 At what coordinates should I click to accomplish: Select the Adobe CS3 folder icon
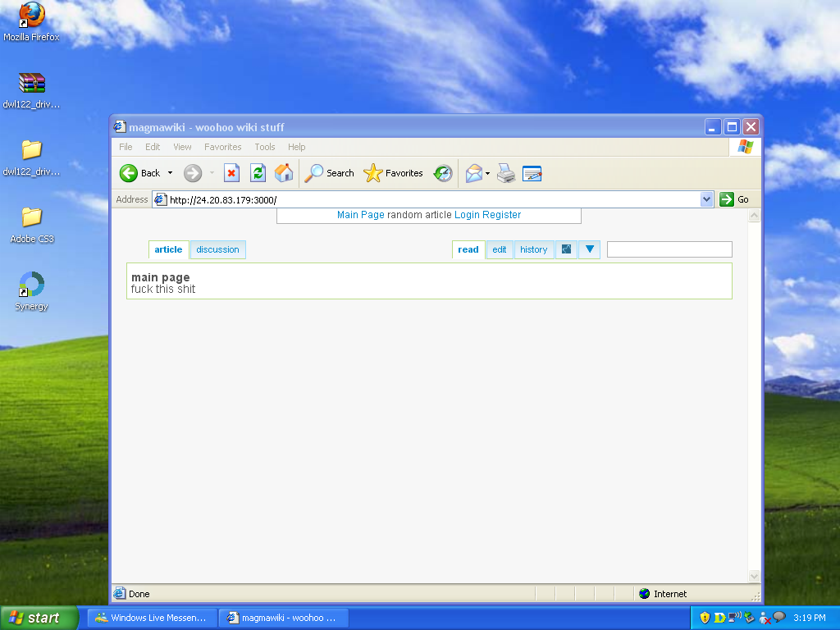coord(32,225)
